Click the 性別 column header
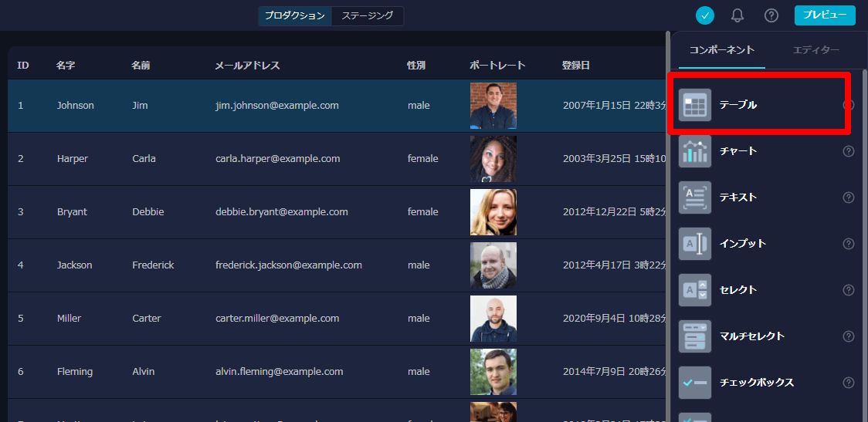The image size is (868, 422). click(x=416, y=66)
